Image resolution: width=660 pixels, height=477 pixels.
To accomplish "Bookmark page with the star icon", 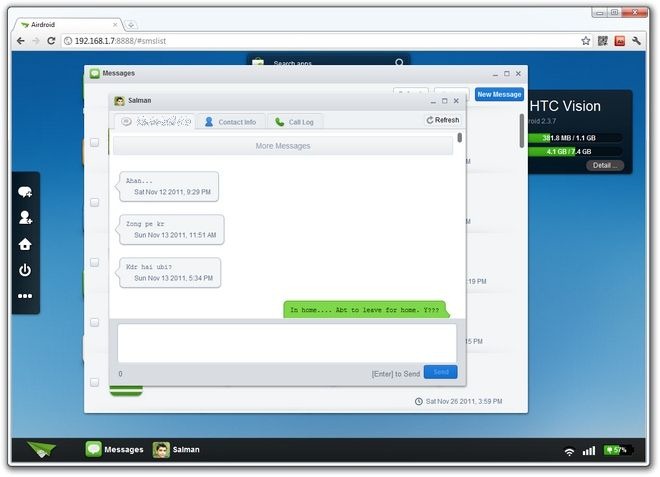I will [585, 41].
